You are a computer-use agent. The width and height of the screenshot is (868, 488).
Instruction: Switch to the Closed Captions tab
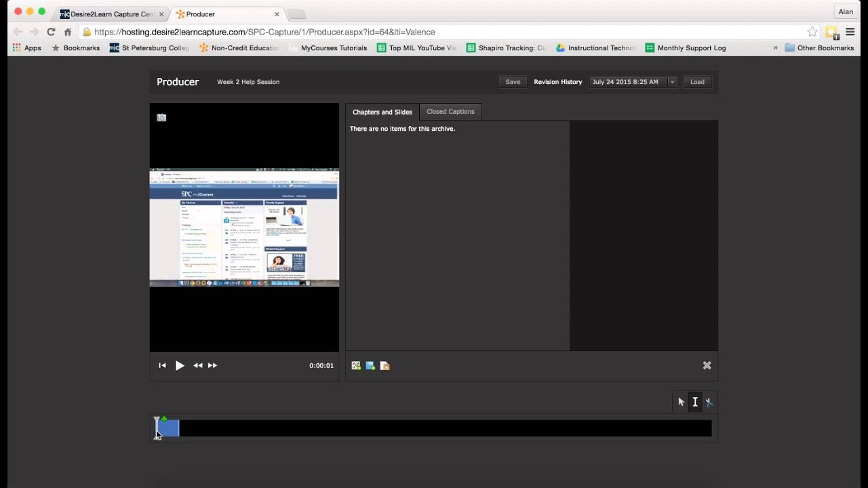coord(450,112)
